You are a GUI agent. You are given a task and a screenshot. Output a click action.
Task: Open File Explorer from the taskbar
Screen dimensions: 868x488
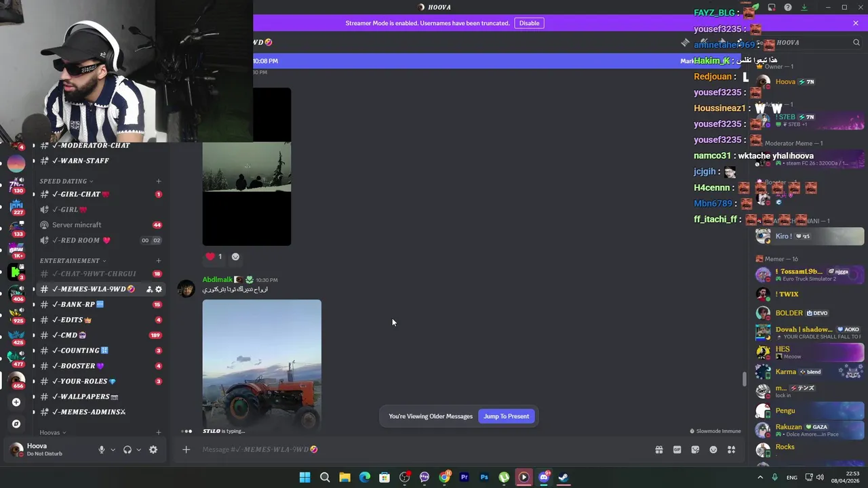(344, 477)
